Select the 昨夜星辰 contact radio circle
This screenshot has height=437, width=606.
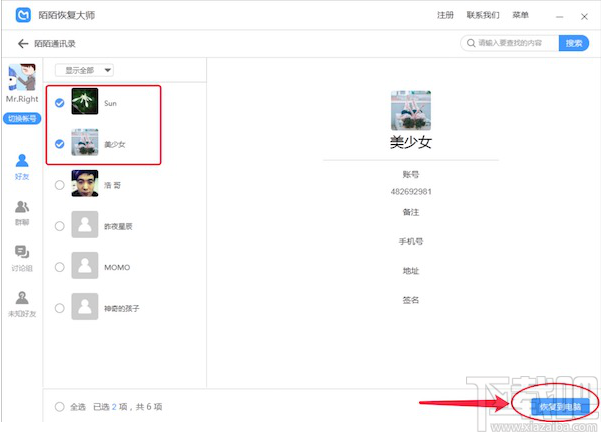pos(60,226)
